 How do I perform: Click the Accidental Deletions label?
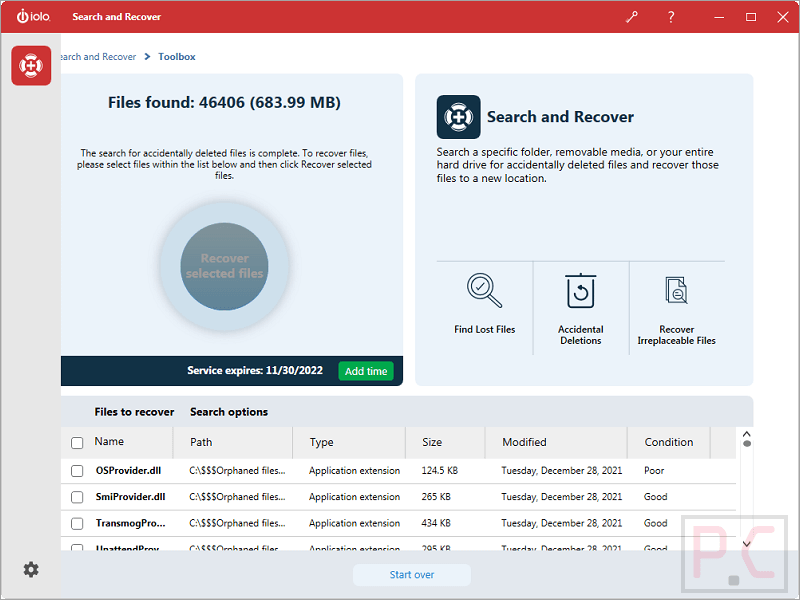(x=581, y=335)
